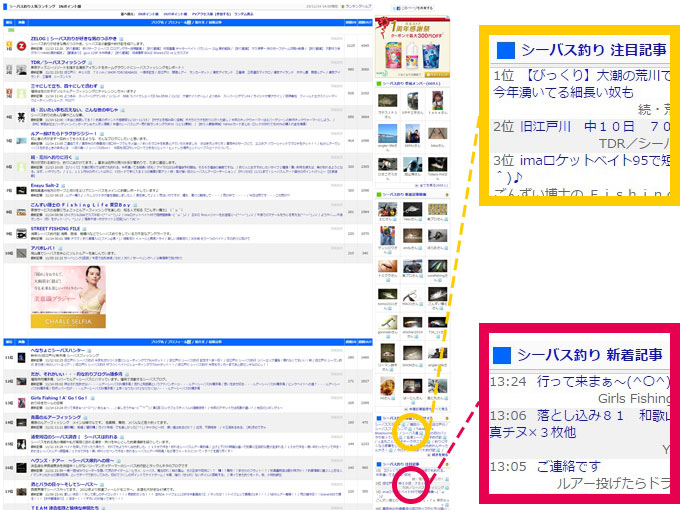Image resolution: width=680 pixels, height=510 pixels.
Task: Click the red Z avatar of ZELOG blog
Action: [x=22, y=46]
